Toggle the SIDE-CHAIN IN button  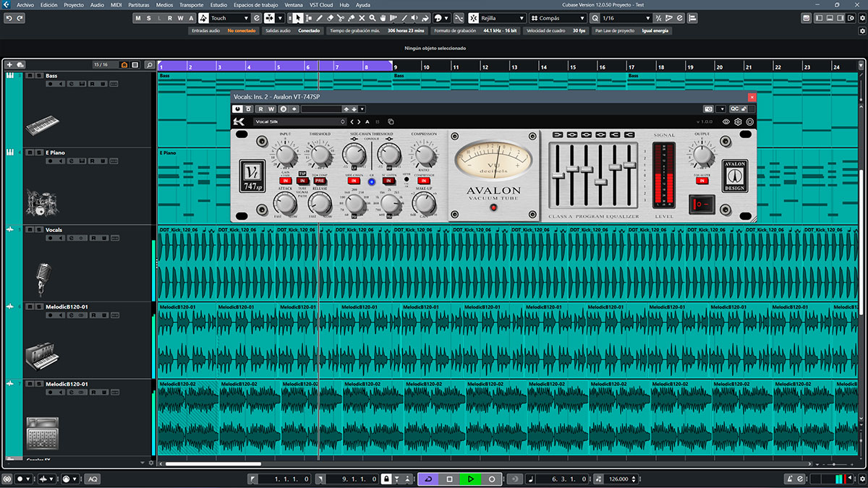(354, 181)
